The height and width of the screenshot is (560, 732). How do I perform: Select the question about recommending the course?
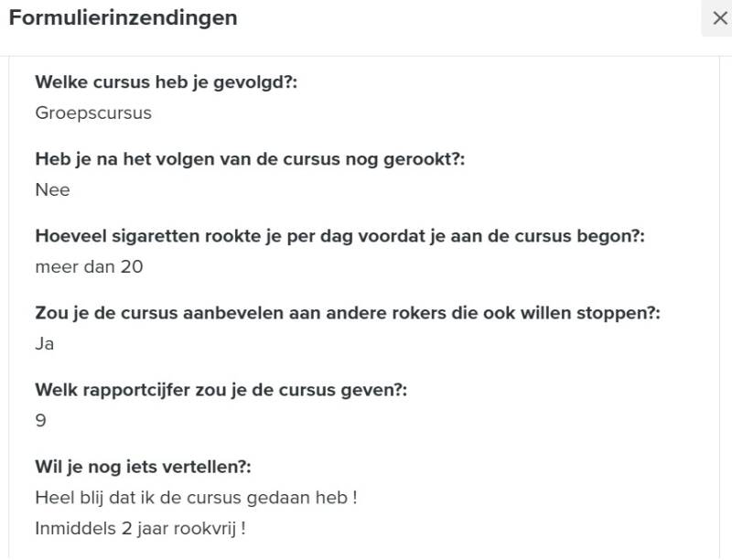tap(347, 313)
